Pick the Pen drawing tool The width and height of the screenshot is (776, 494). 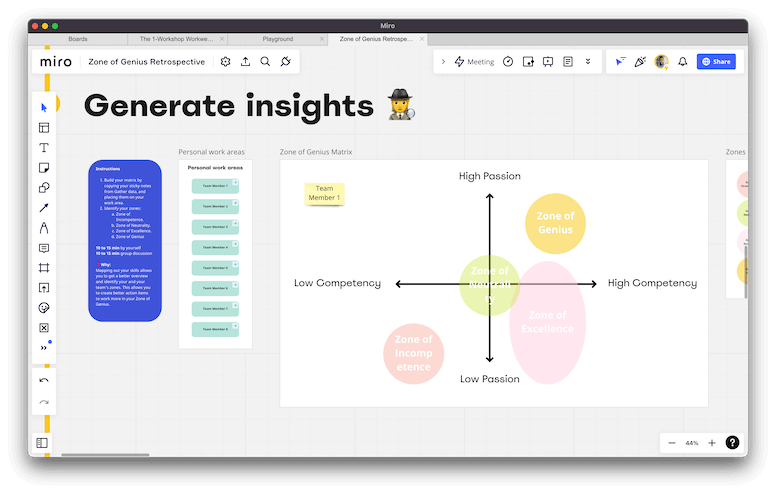44,228
